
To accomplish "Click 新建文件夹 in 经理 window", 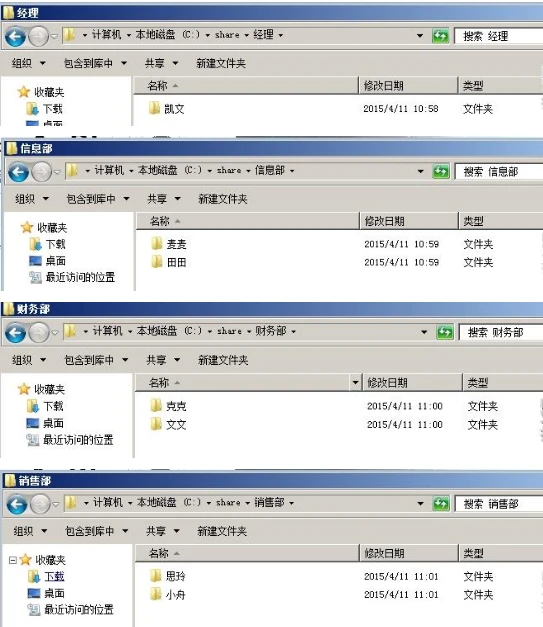I will coord(221,63).
